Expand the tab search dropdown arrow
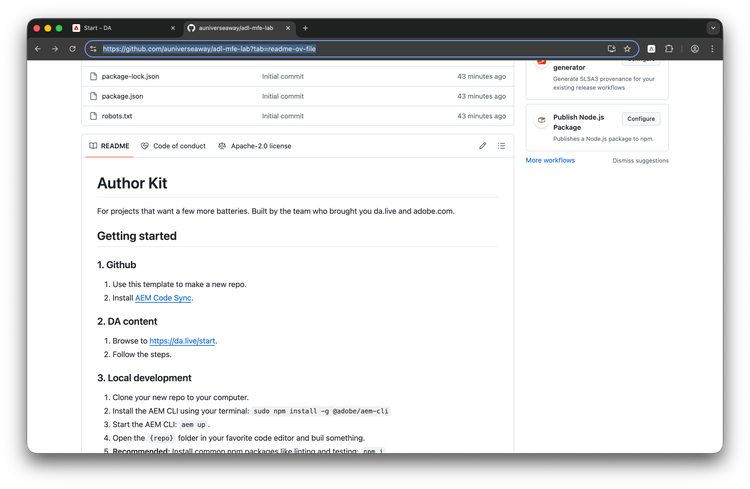This screenshot has height=489, width=750. click(x=713, y=28)
